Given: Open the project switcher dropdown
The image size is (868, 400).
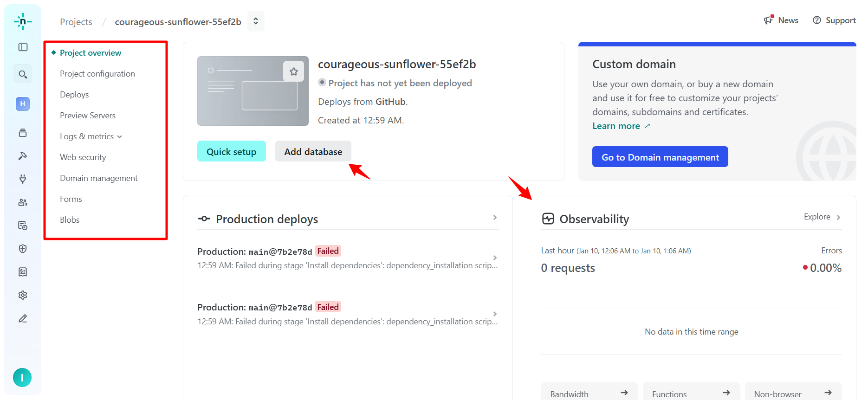Looking at the screenshot, I should click(256, 21).
